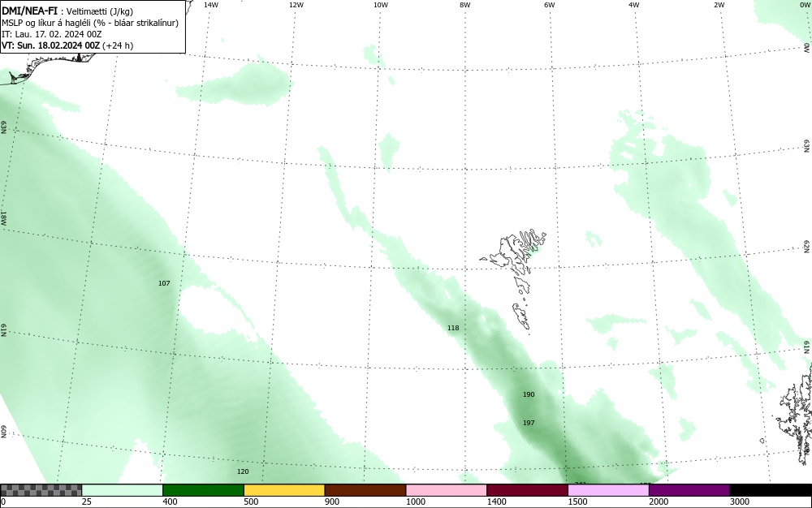Select the 62N latitude label

click(x=807, y=247)
